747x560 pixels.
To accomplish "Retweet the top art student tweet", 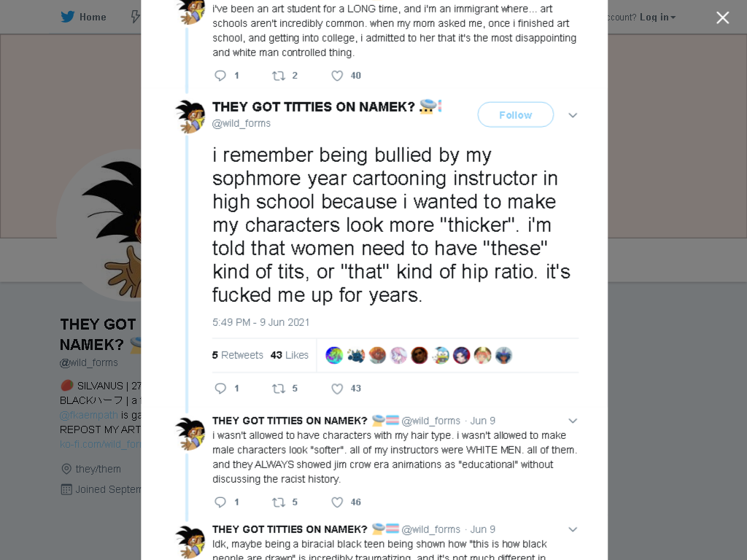I will pos(278,76).
